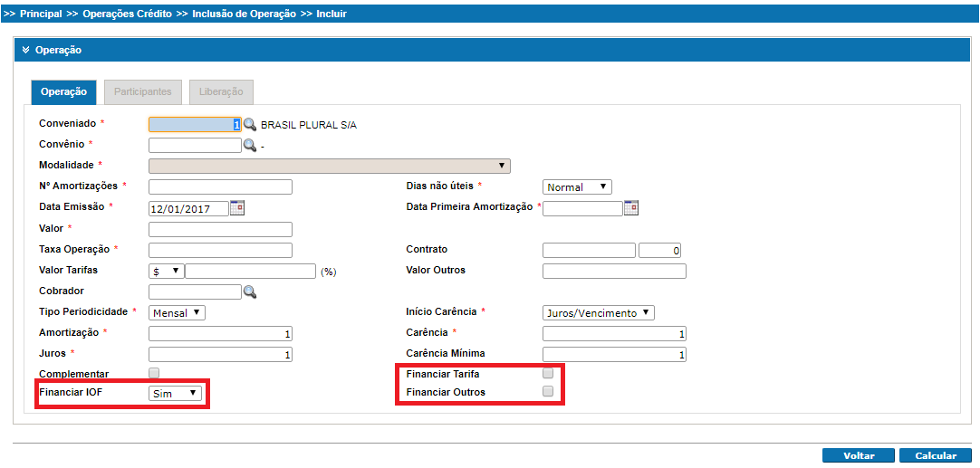This screenshot has height=468, width=980.
Task: Open the Tipo Periodicidade dropdown
Action: point(177,312)
